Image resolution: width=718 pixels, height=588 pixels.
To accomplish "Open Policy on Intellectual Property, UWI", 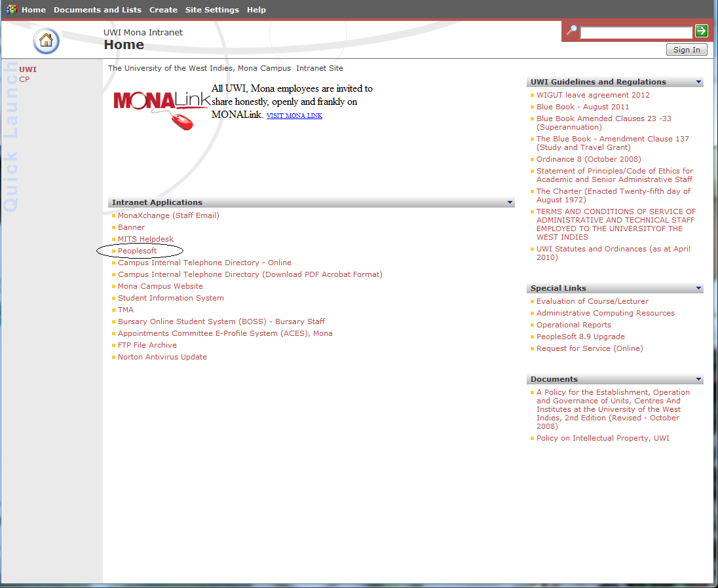I will pyautogui.click(x=603, y=438).
